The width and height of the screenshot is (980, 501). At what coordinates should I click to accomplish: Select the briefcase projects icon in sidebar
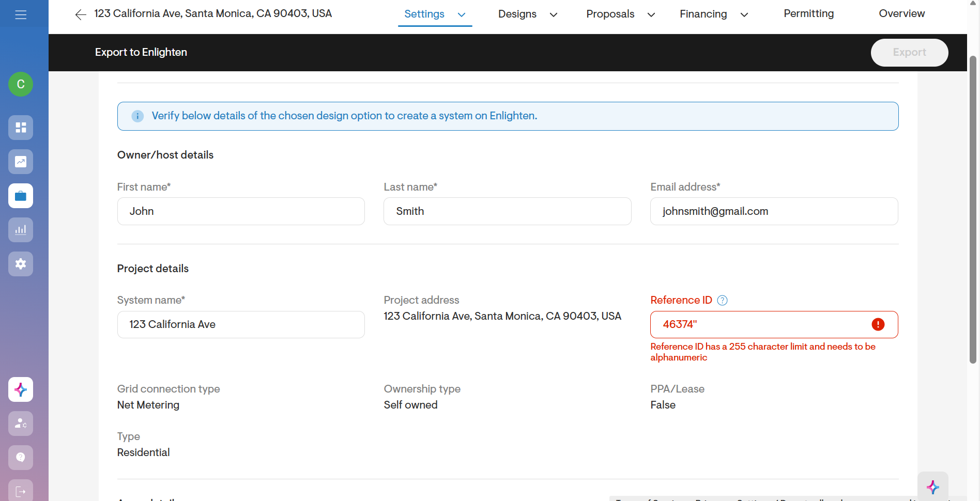click(21, 196)
